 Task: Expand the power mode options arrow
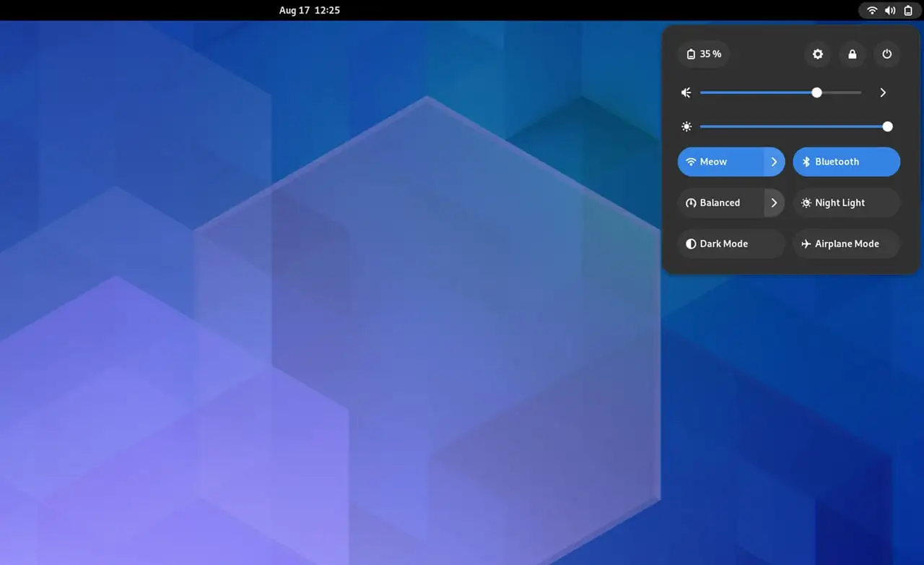(x=775, y=203)
